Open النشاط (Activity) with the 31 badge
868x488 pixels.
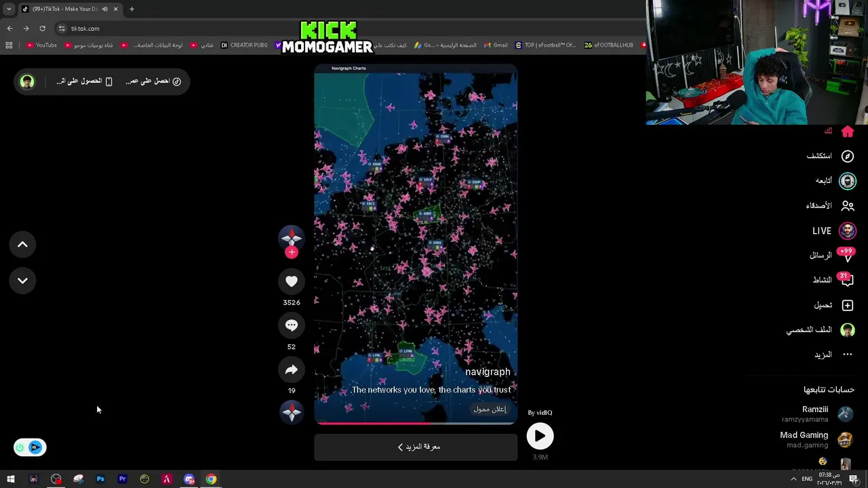(x=833, y=280)
